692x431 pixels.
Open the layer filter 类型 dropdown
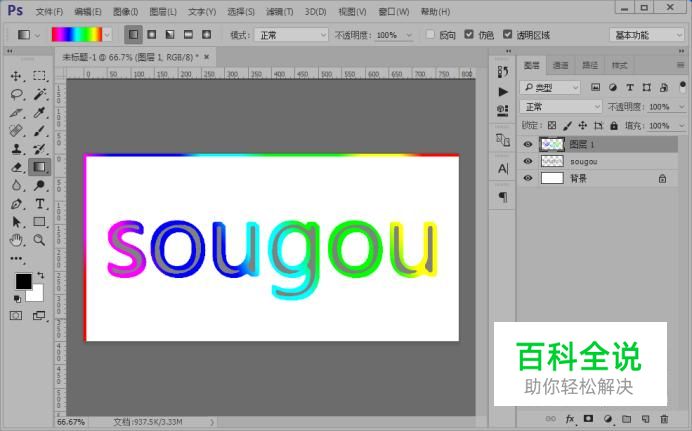549,88
